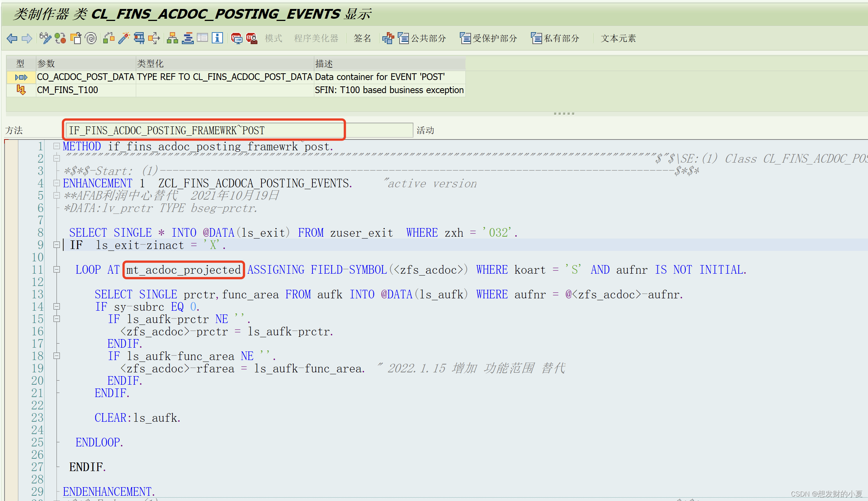Toggle Display/Change mode with glasses-pencil icon

[x=45, y=38]
